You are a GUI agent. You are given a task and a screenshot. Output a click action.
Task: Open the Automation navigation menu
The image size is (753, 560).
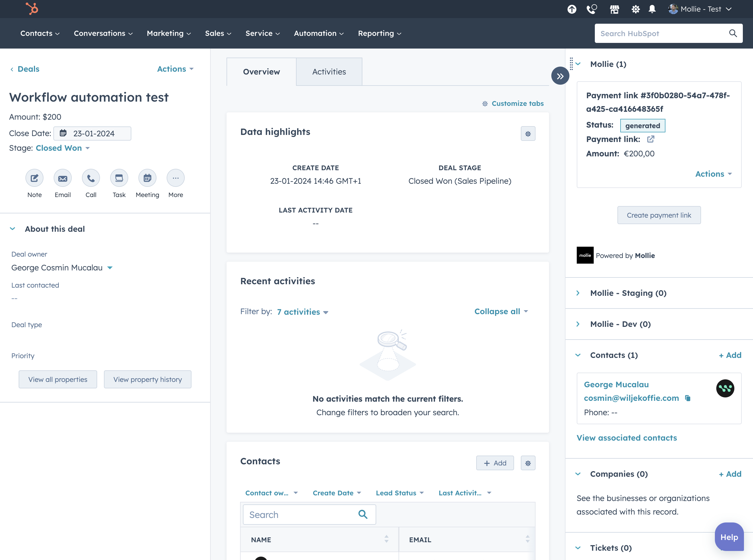click(x=319, y=33)
